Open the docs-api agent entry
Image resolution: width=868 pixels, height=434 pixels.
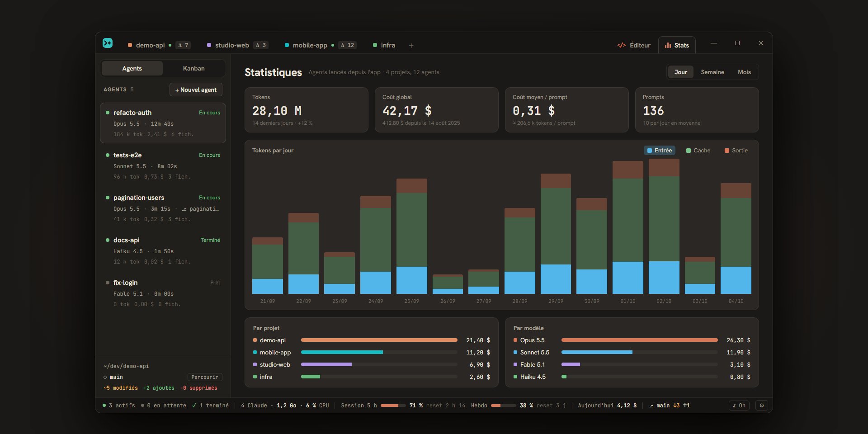tap(163, 250)
